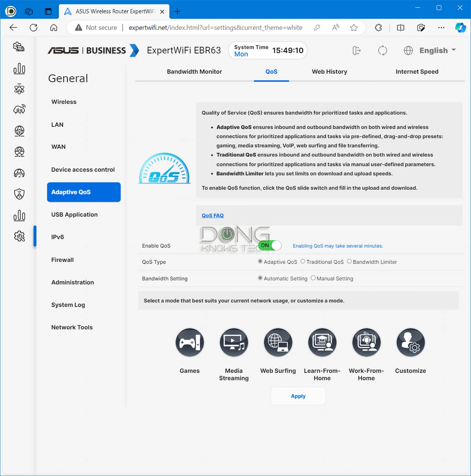Click the browser back arrow
The width and height of the screenshot is (471, 476).
point(13,27)
